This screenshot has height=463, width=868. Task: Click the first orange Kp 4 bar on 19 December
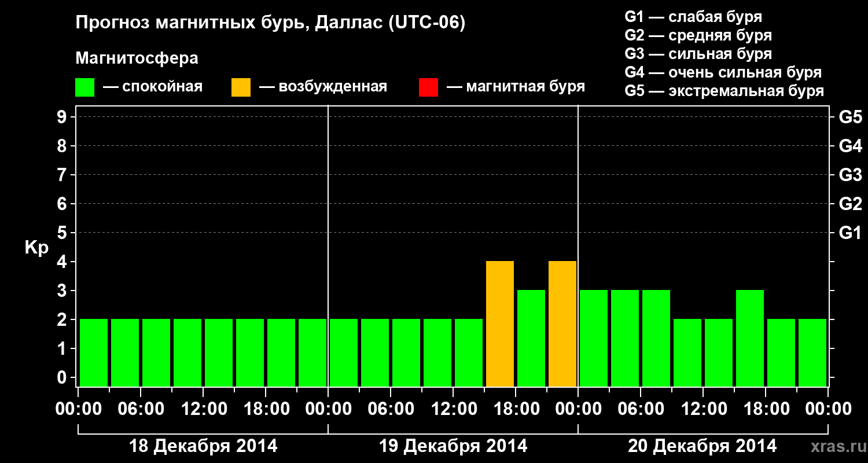[500, 324]
